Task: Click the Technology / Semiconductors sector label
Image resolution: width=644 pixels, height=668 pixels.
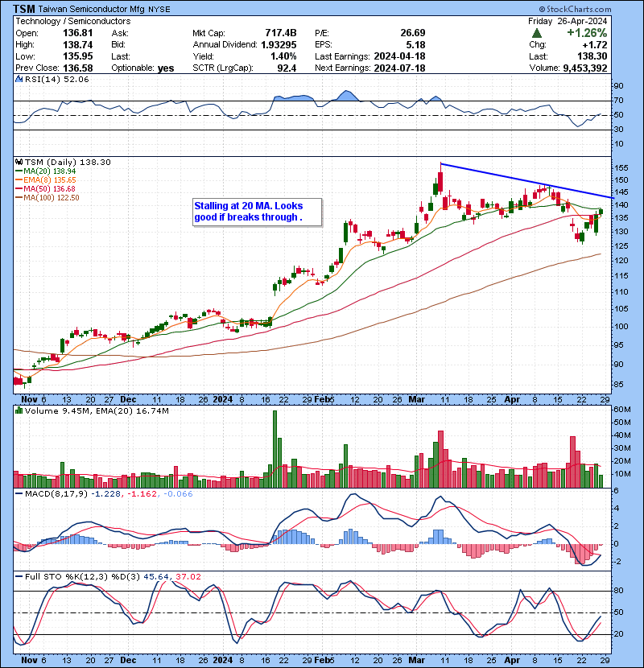Action: click(x=73, y=21)
